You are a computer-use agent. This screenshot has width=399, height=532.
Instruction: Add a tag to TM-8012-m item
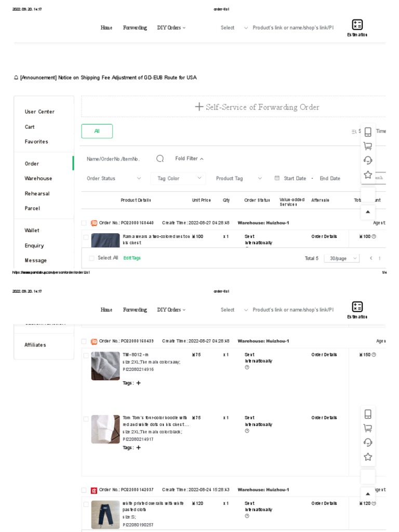[x=138, y=383]
